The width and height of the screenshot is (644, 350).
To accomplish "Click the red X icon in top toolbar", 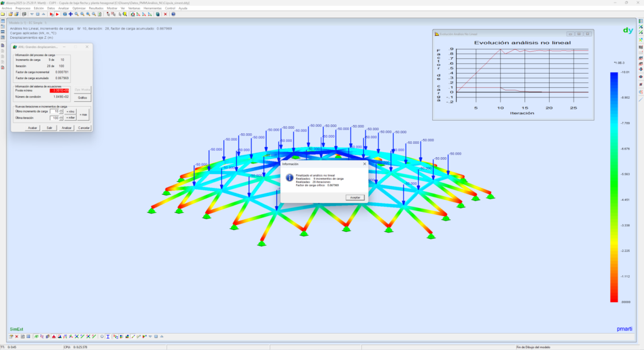I will pyautogui.click(x=165, y=14).
